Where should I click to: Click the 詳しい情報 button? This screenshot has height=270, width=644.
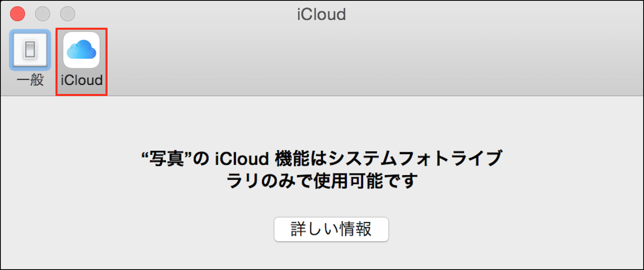tap(331, 229)
